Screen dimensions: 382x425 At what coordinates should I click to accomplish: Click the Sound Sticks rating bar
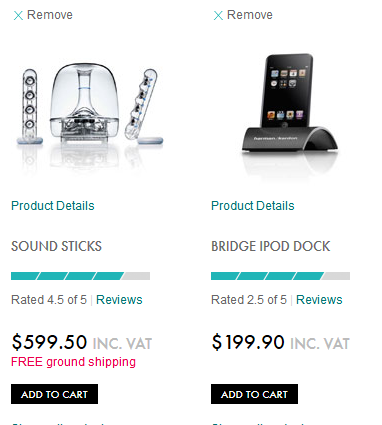(80, 276)
